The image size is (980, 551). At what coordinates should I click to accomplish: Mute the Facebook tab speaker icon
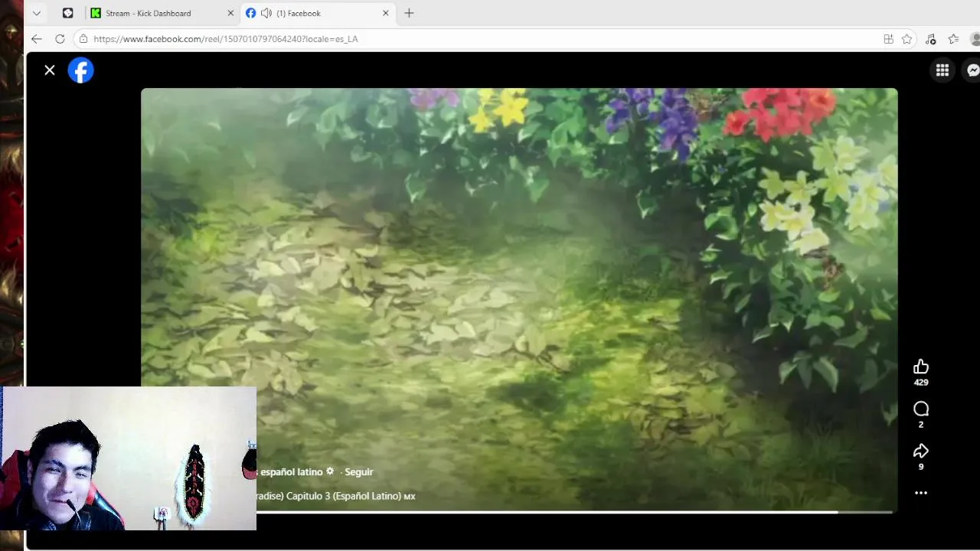tap(266, 13)
